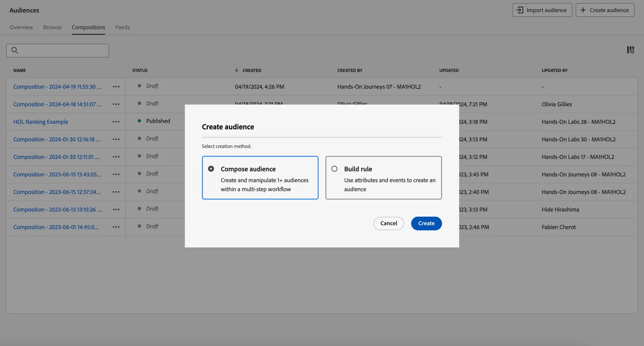Click the Updated column header

(449, 70)
